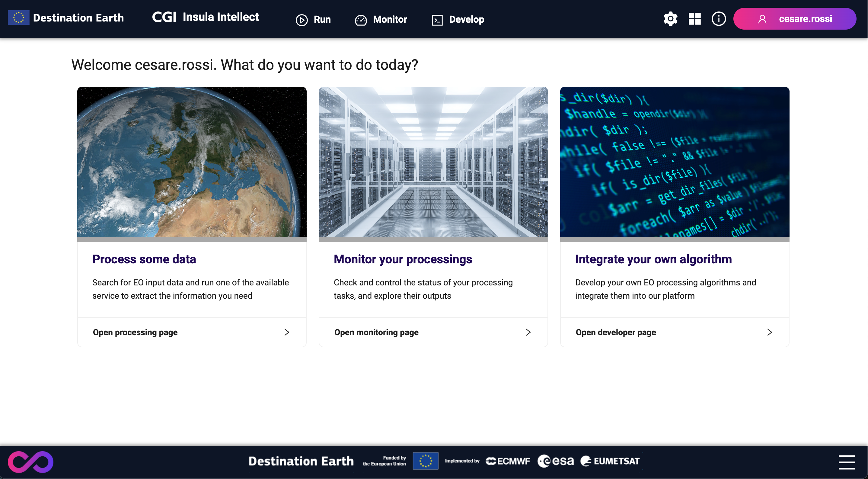The image size is (868, 479).
Task: Click the EU flag Destination Earth logo
Action: [66, 18]
